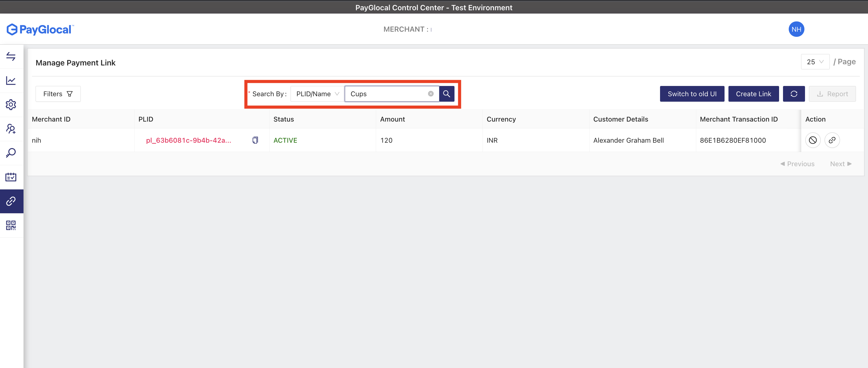Open the 25 per page dropdown
Screen dimensions: 868x368
tap(815, 62)
